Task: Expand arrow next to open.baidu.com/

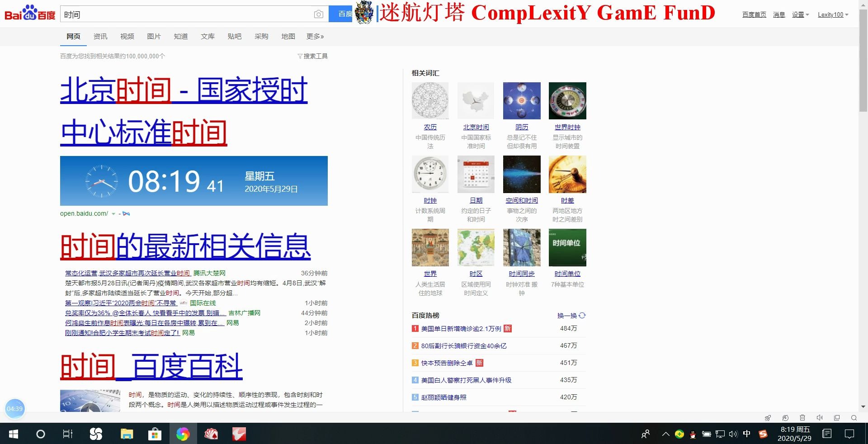Action: pyautogui.click(x=113, y=214)
